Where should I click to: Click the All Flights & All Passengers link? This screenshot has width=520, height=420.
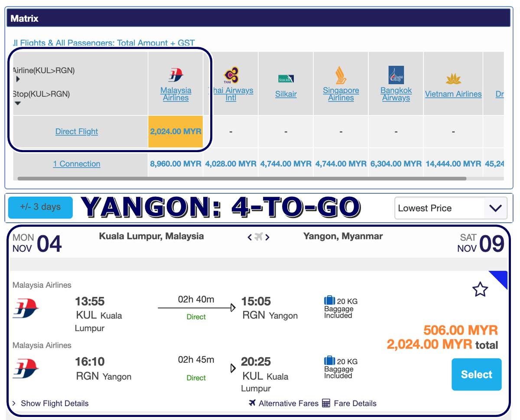click(x=104, y=43)
